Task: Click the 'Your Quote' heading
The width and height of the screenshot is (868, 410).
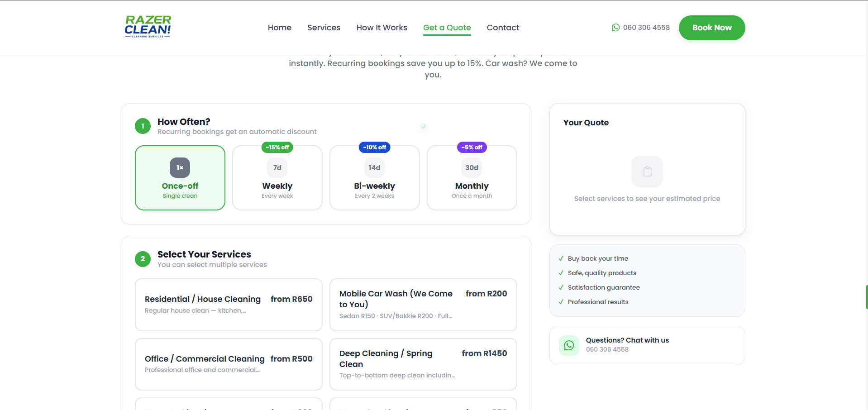Action: (586, 123)
